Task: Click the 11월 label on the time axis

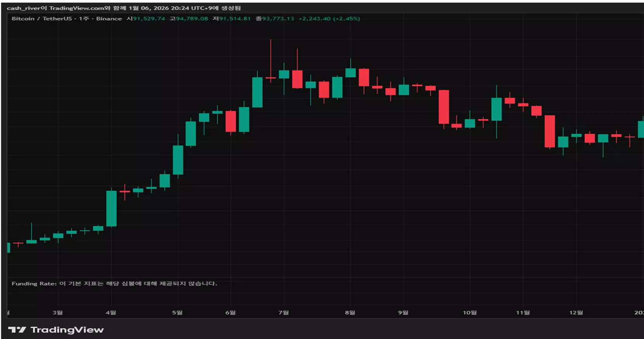Action: (x=523, y=313)
